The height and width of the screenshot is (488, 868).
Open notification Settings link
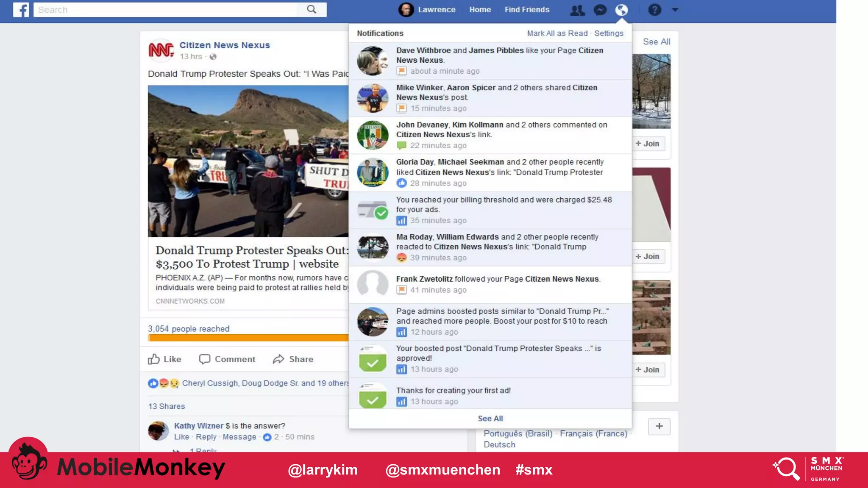tap(609, 33)
